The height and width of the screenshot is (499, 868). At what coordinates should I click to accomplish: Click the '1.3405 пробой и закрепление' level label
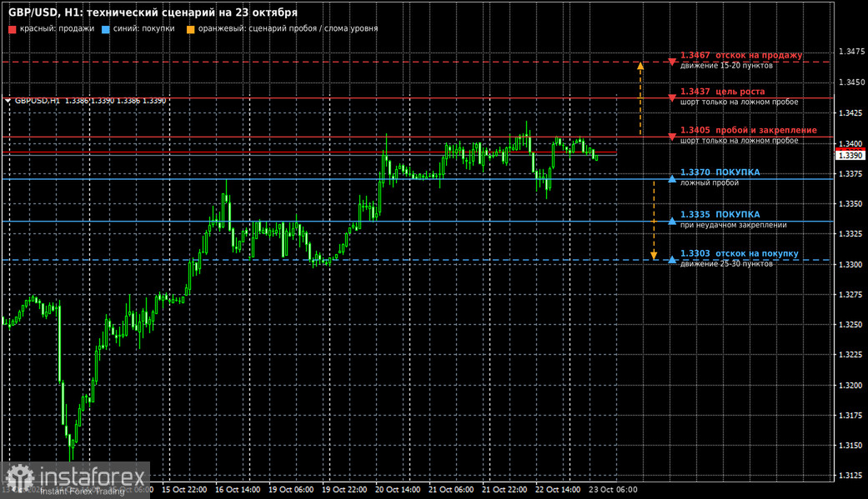[x=749, y=130]
